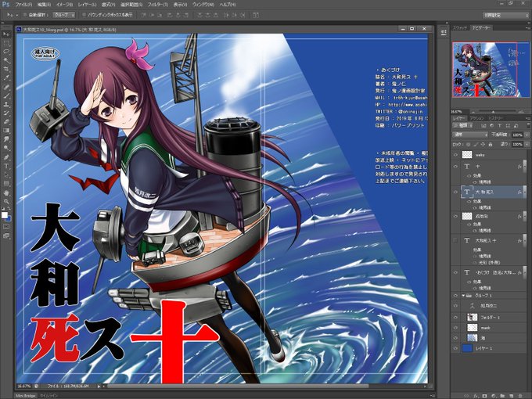532x399 pixels.
Task: Select the Pen tool
Action: 6,157
